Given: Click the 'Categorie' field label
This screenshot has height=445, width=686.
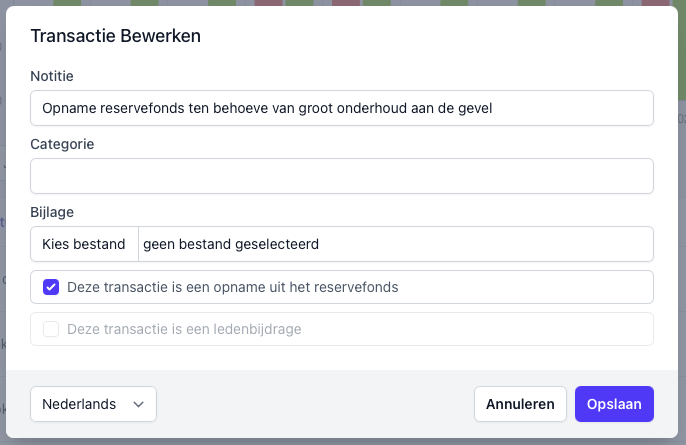Looking at the screenshot, I should pos(62,144).
